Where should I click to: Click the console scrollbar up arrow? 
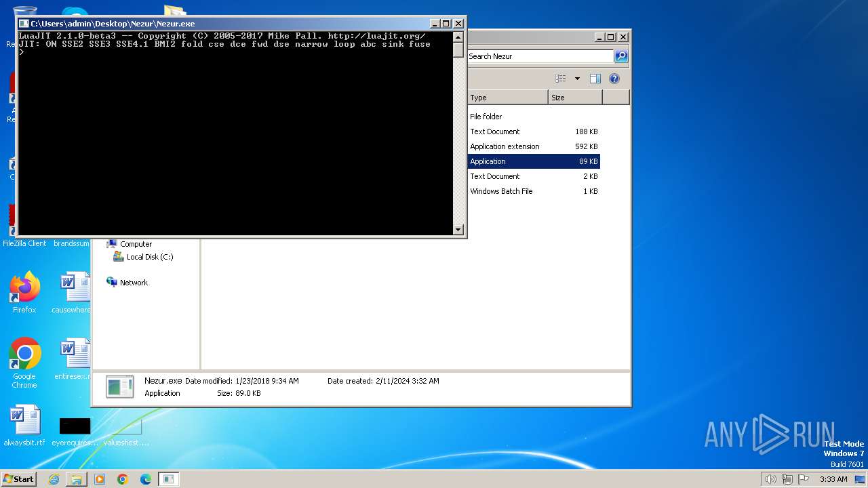click(x=458, y=37)
